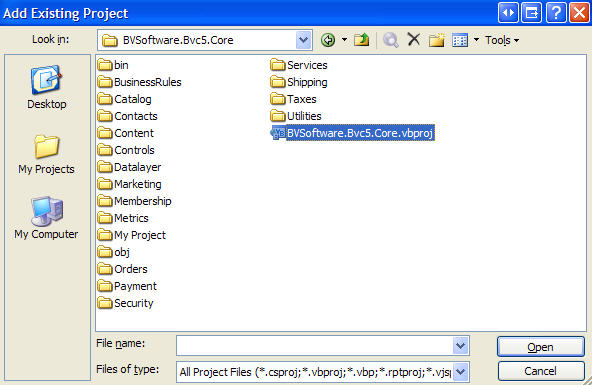
Task: Click the Search the Web icon
Action: (x=390, y=40)
